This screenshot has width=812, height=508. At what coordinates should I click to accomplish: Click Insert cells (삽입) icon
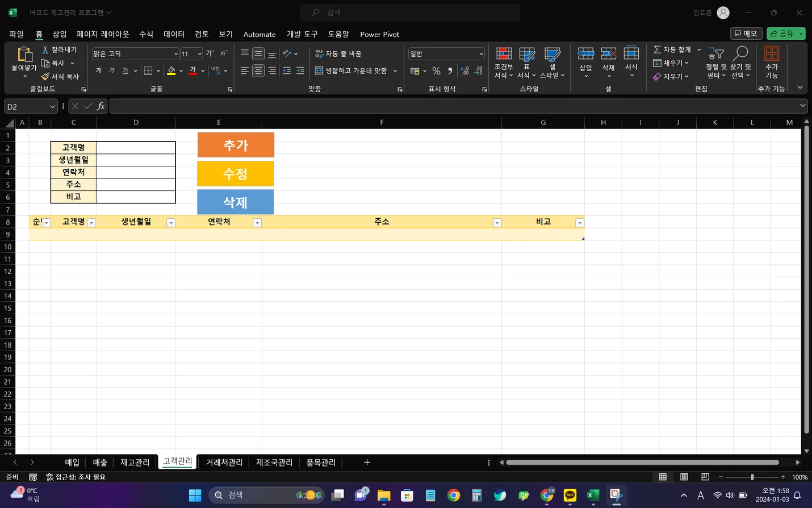[x=585, y=54]
